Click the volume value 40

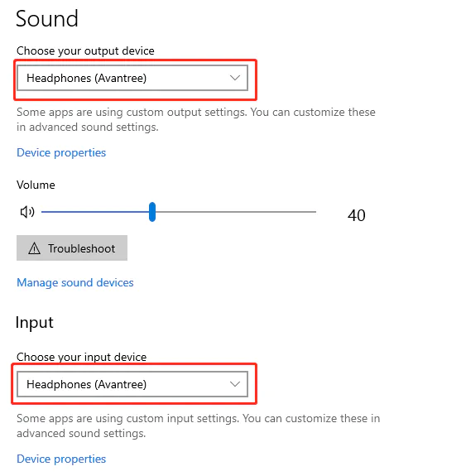tap(357, 215)
